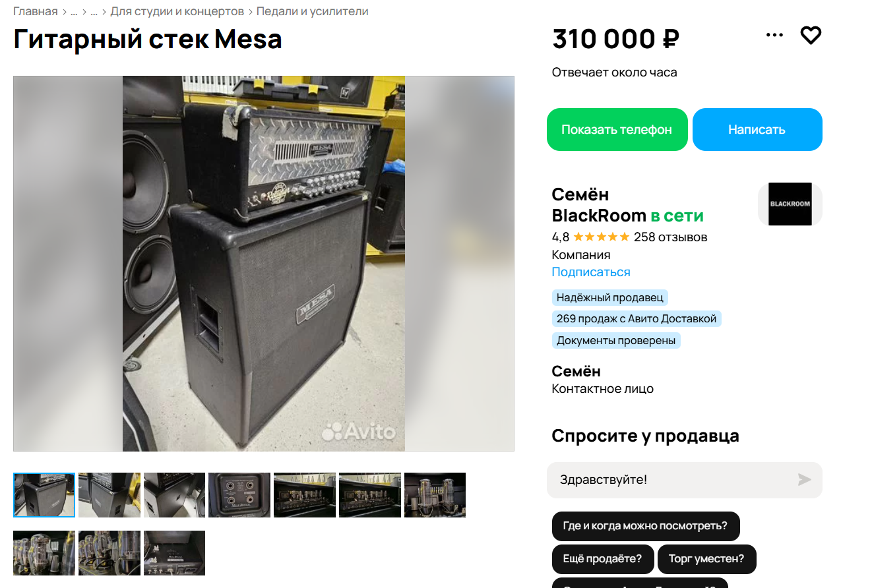The height and width of the screenshot is (588, 872).
Task: Click the five-star seller rating
Action: [x=601, y=237]
